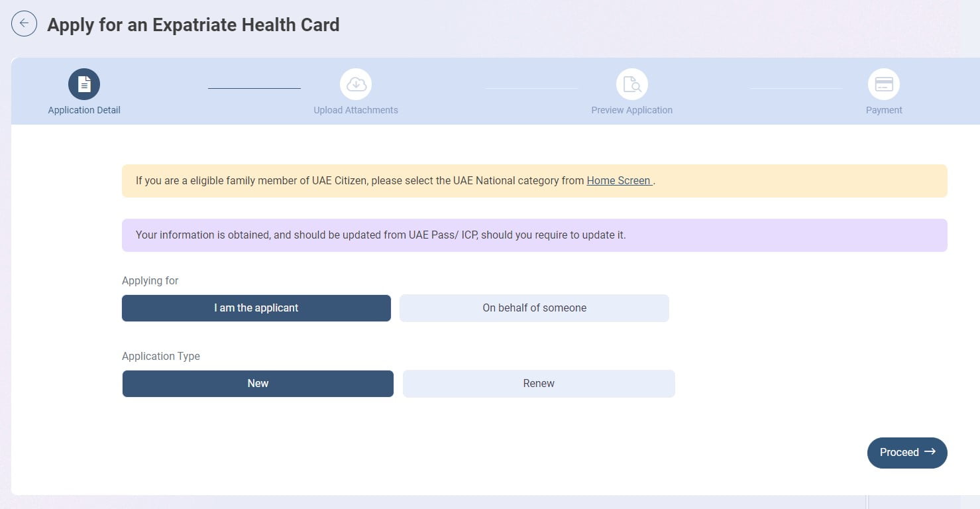980x509 pixels.
Task: Click the Preview Application magnifier icon
Action: click(x=631, y=83)
